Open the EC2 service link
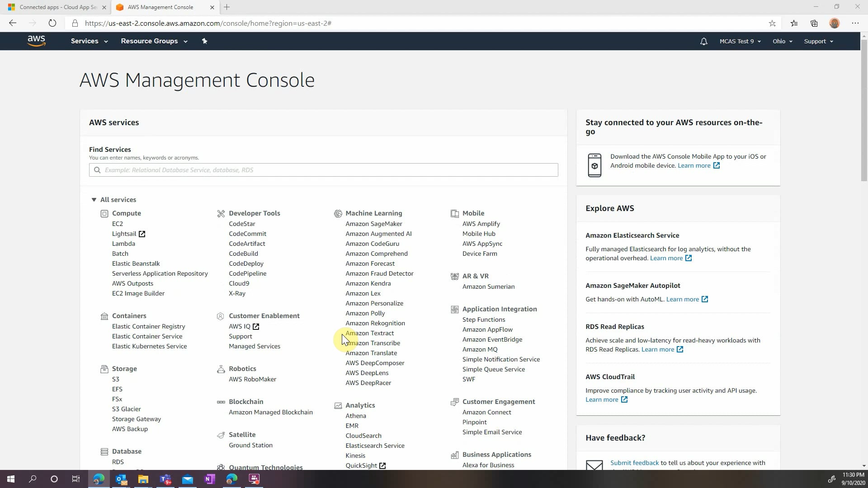The height and width of the screenshot is (488, 868). (118, 224)
